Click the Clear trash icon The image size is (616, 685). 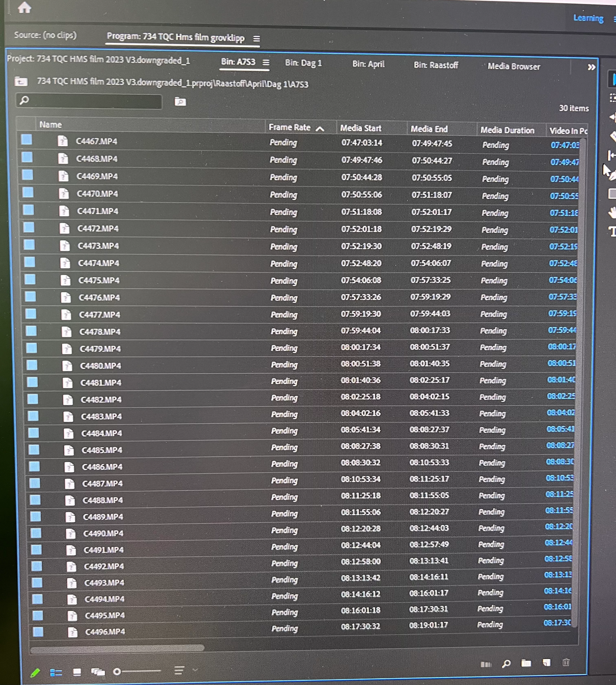pos(566,662)
